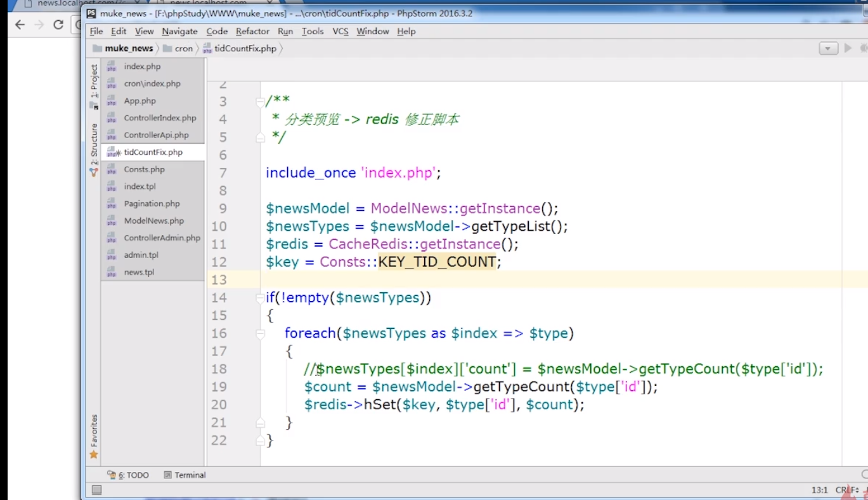The width and height of the screenshot is (868, 500).
Task: Click the php icon beside App.php
Action: 112,101
